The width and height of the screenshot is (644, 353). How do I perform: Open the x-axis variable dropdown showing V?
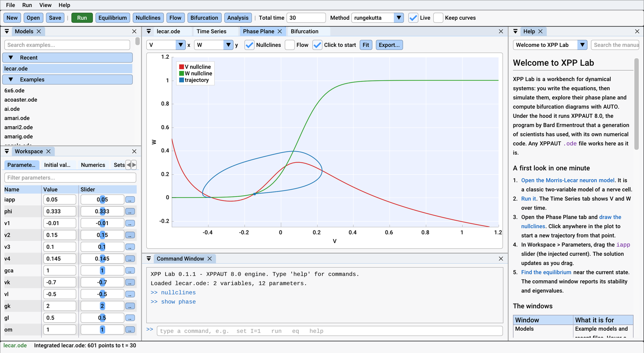pos(166,45)
